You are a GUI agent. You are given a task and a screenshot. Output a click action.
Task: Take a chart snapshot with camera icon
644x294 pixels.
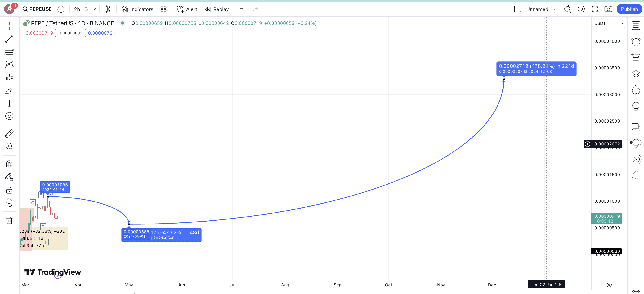(608, 9)
